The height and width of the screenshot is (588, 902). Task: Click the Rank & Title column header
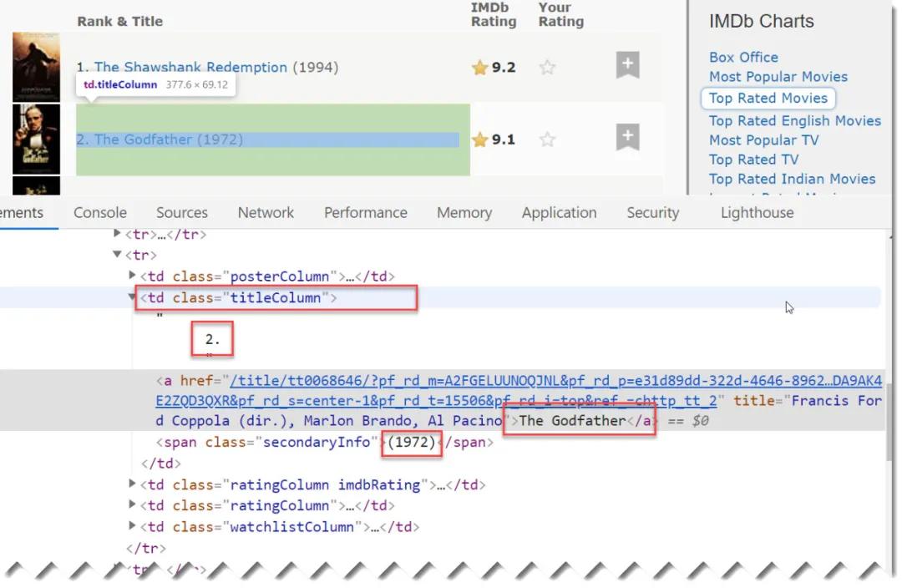point(119,21)
